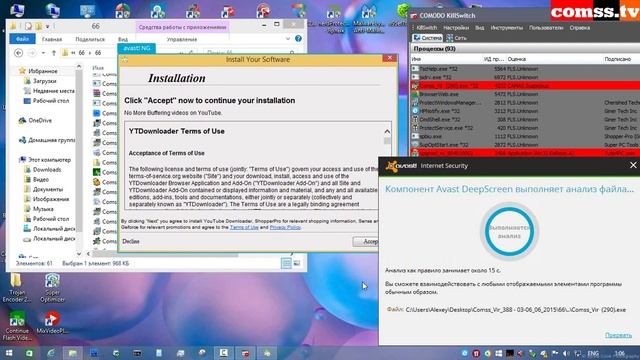Switch to the Главная ribbon tab
This screenshot has height=360, width=640.
[x=52, y=40]
